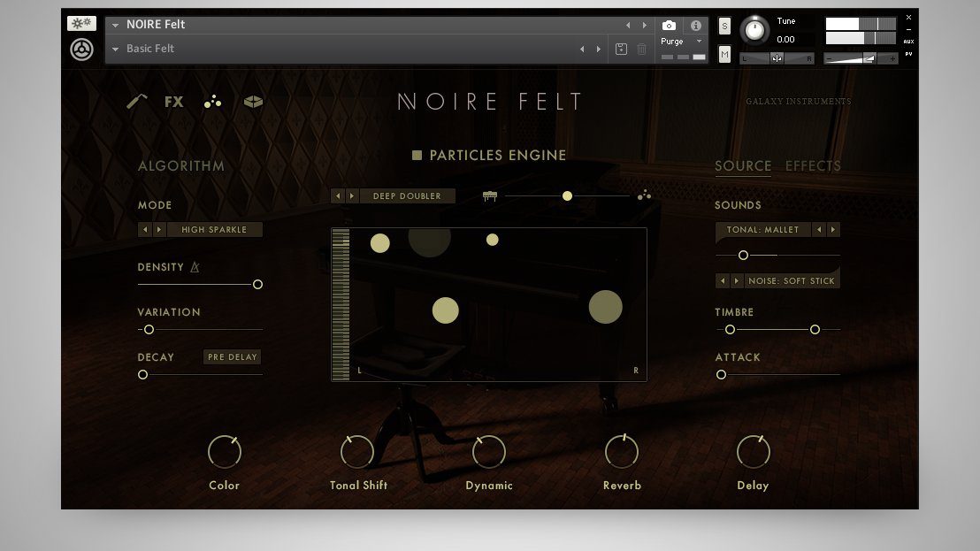Click the piano keyboard icon beside the engine slider

488,195
